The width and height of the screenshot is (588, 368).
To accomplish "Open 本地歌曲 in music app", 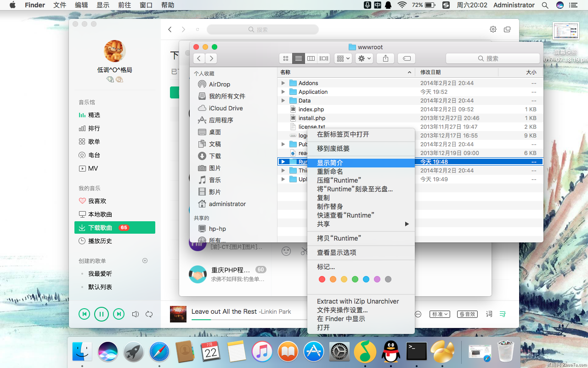I will [x=115, y=214].
